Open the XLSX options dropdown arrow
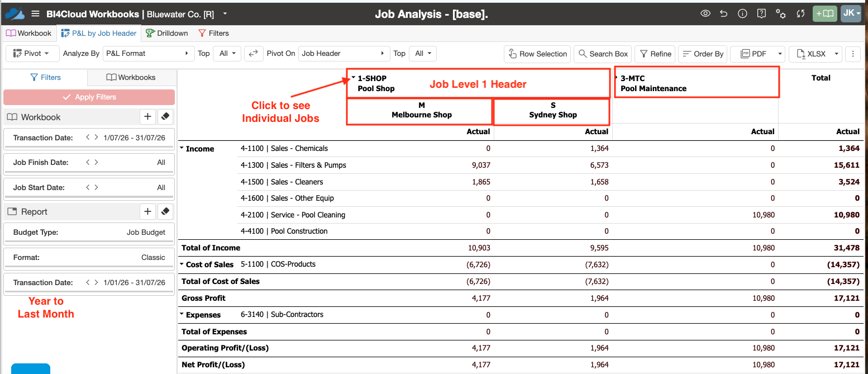The height and width of the screenshot is (374, 868). (836, 54)
